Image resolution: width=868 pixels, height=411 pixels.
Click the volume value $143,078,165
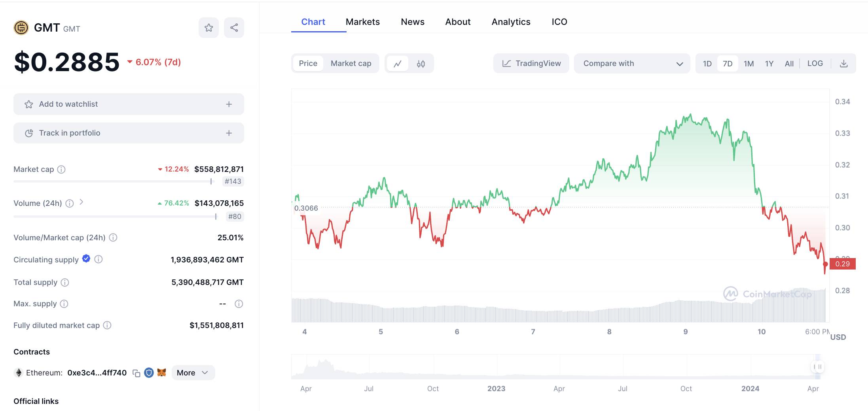[x=219, y=204]
